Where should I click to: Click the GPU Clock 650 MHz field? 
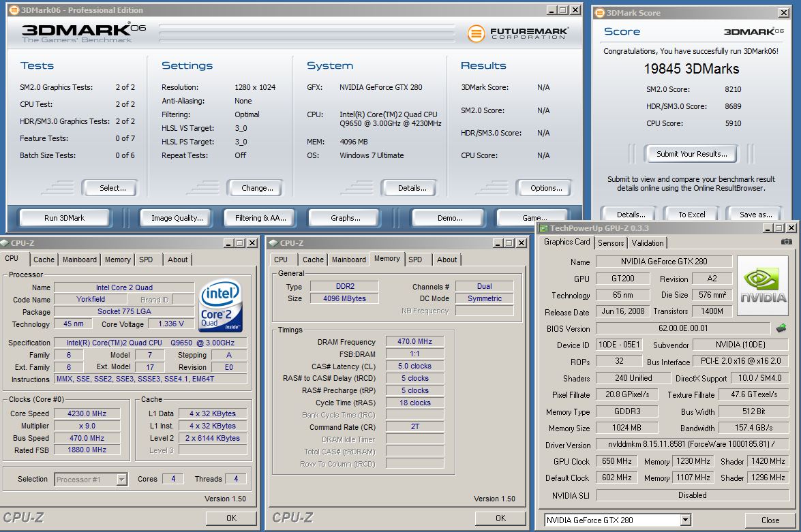coord(616,461)
